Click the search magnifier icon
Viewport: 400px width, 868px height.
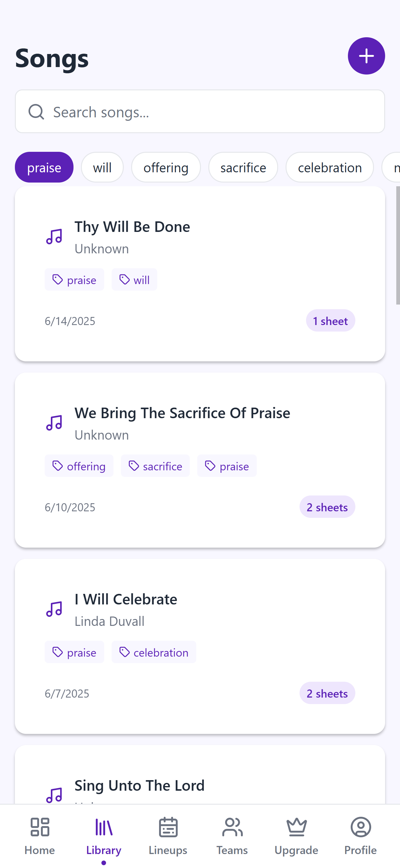click(36, 111)
